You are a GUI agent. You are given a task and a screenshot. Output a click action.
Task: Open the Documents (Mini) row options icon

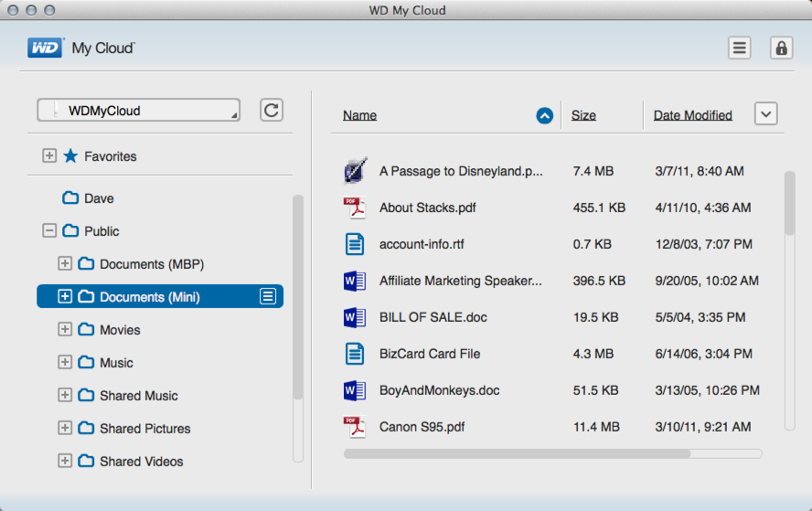pos(268,296)
